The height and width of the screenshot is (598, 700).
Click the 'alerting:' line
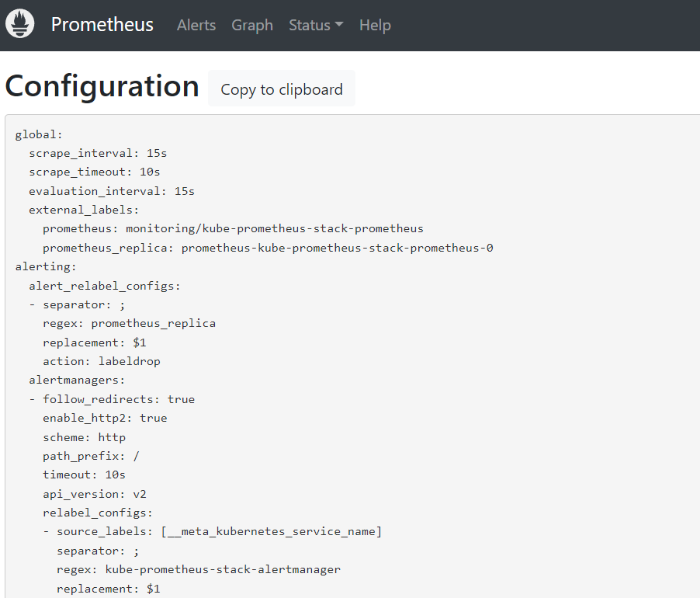pos(46,266)
